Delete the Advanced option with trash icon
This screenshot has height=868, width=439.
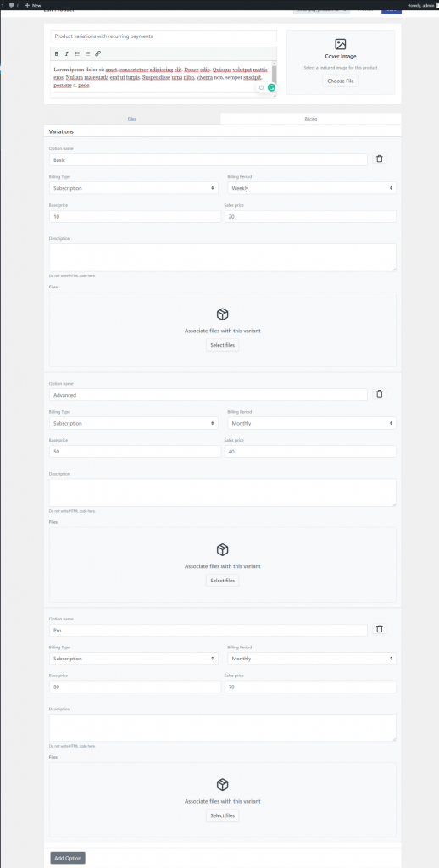click(379, 393)
